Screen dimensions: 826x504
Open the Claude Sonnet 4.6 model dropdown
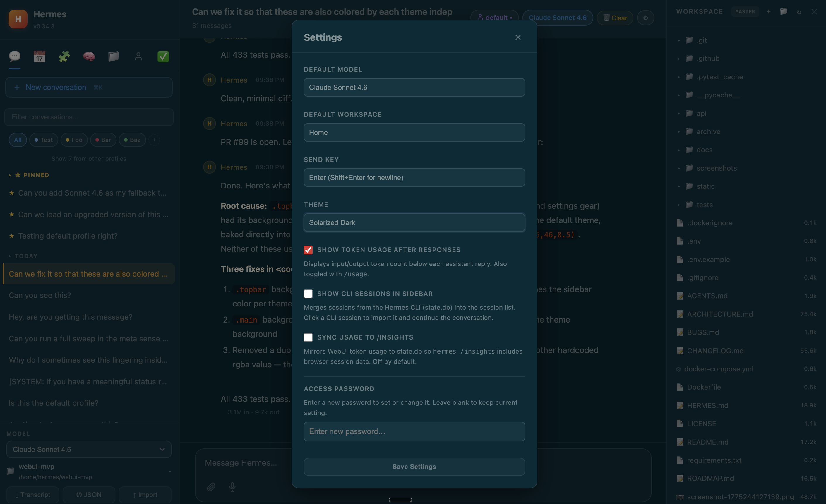click(88, 449)
